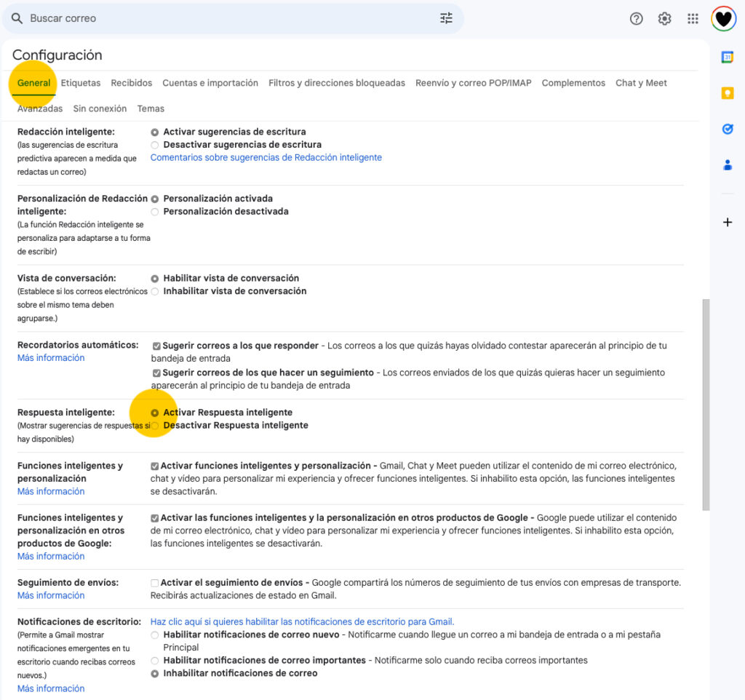Open Contacts in side panel
This screenshot has width=745, height=700.
pos(728,165)
